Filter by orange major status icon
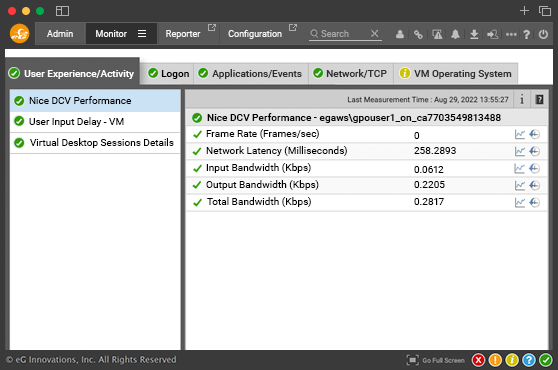 [x=495, y=360]
